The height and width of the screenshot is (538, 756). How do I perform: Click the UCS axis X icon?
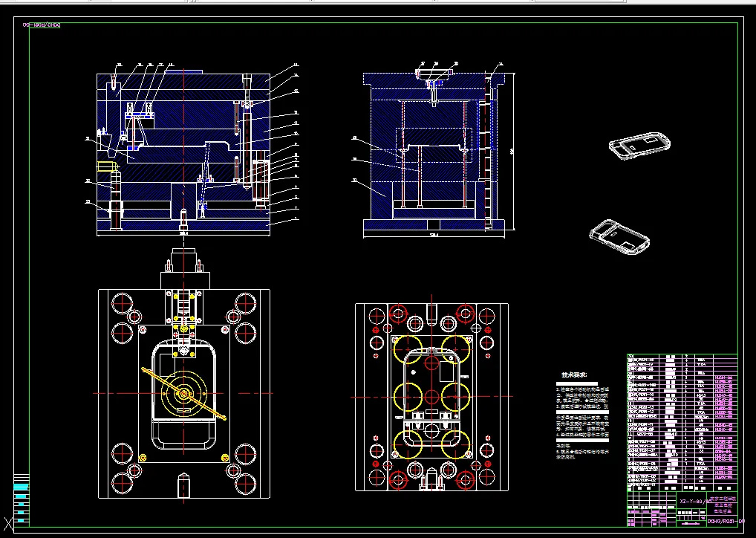tap(7, 523)
